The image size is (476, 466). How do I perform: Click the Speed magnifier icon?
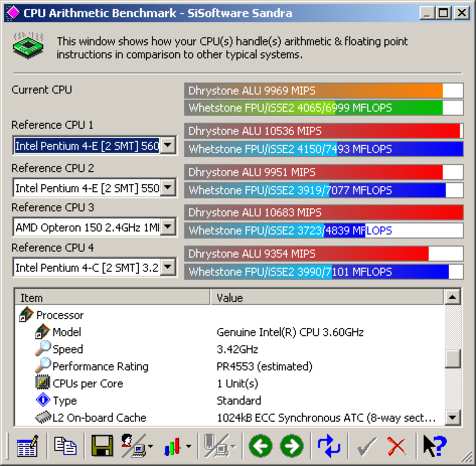click(x=43, y=348)
